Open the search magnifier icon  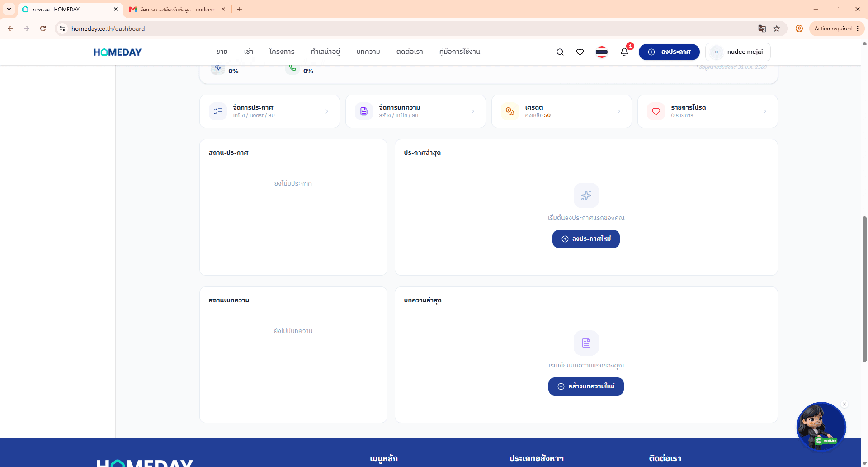[560, 52]
